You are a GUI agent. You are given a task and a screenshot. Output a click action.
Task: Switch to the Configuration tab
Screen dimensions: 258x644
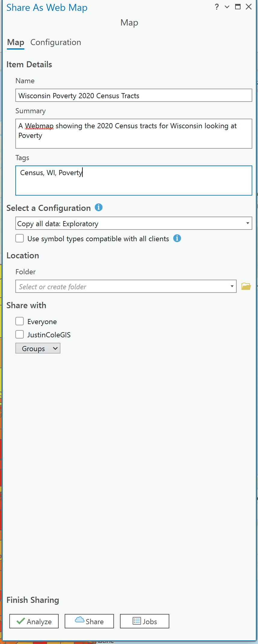[56, 42]
